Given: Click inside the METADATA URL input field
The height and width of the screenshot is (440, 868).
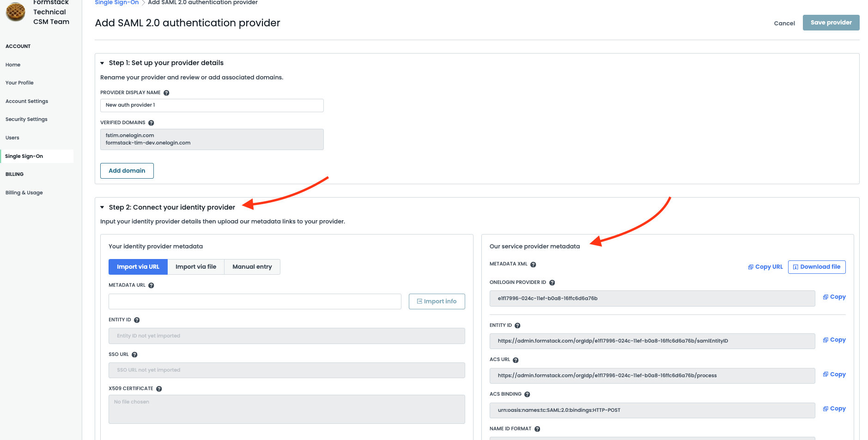Looking at the screenshot, I should pos(254,301).
